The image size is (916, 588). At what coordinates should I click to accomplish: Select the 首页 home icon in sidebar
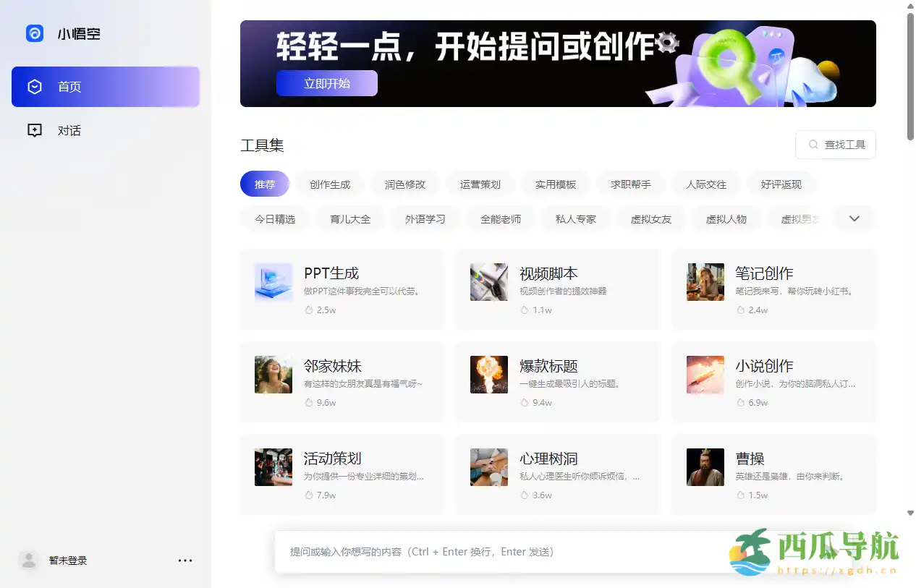click(x=35, y=86)
